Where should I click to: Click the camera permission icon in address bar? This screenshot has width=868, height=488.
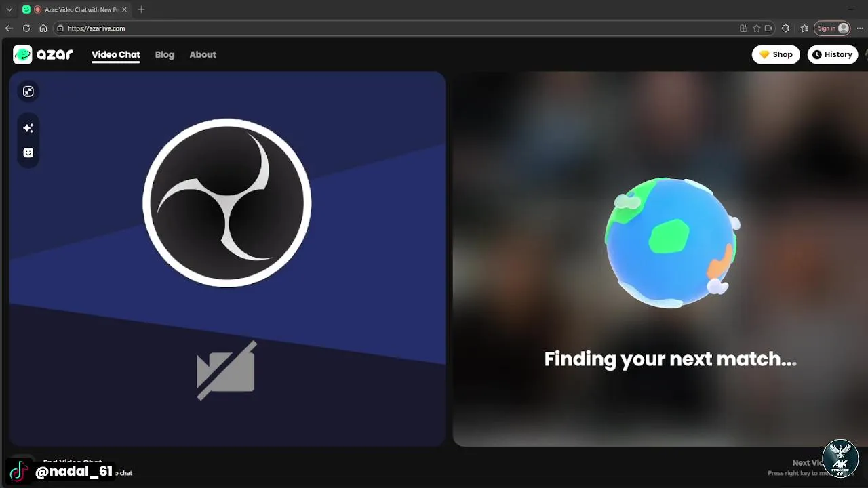tap(768, 28)
